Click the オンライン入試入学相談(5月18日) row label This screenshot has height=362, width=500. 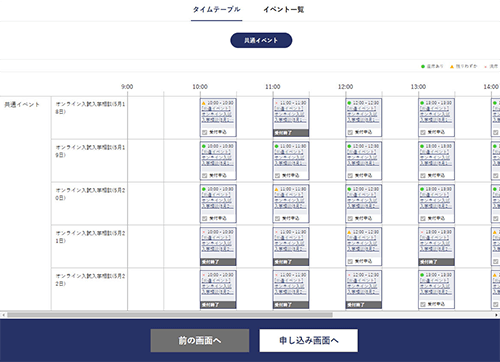[x=90, y=108]
